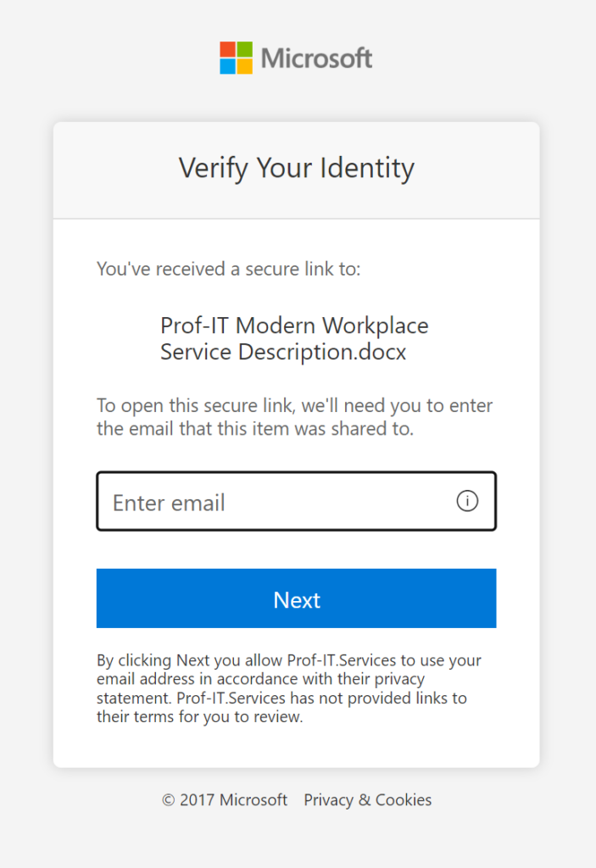Click "the email that this item was shared to"
Image resolution: width=596 pixels, height=868 pixels.
255,428
